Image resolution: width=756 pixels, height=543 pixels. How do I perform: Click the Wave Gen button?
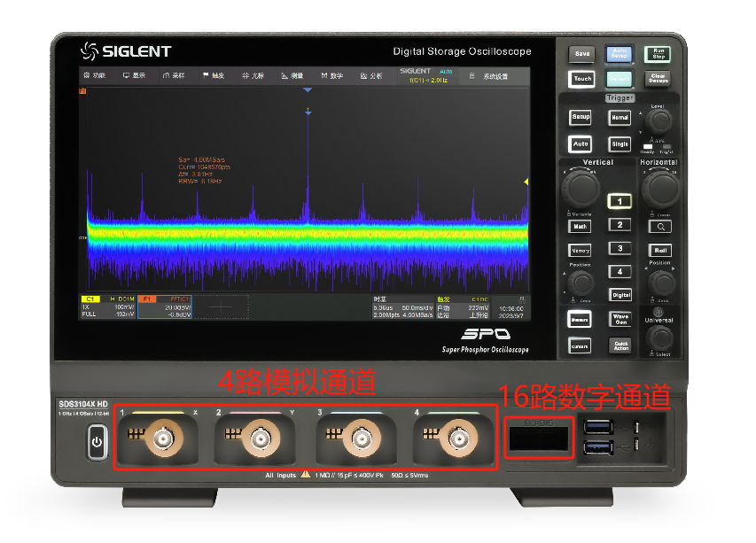621,320
